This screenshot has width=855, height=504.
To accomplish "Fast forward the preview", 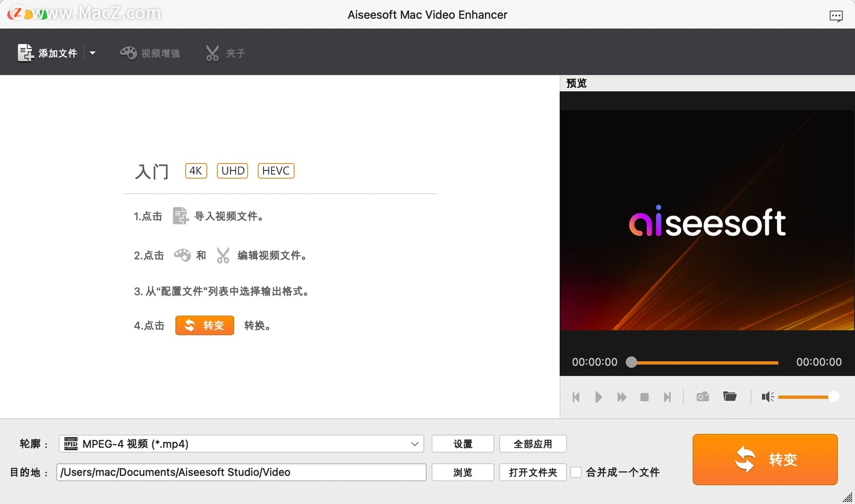I will [622, 397].
